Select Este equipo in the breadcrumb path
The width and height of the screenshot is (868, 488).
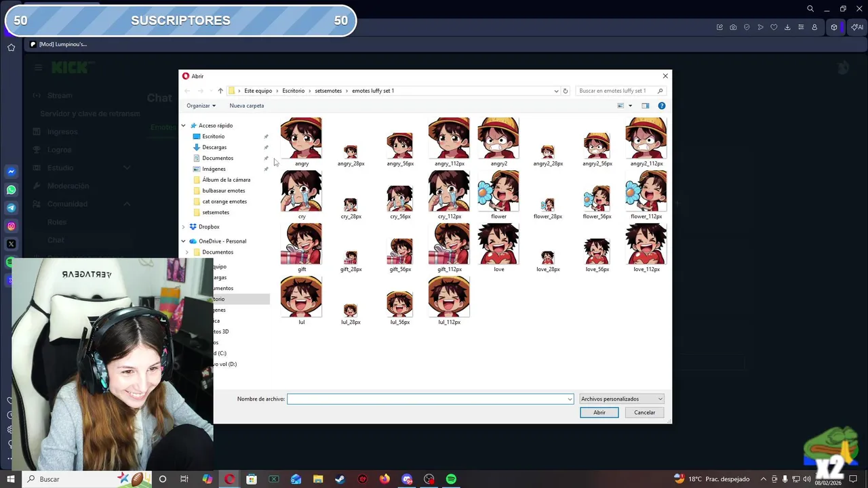[x=258, y=91]
